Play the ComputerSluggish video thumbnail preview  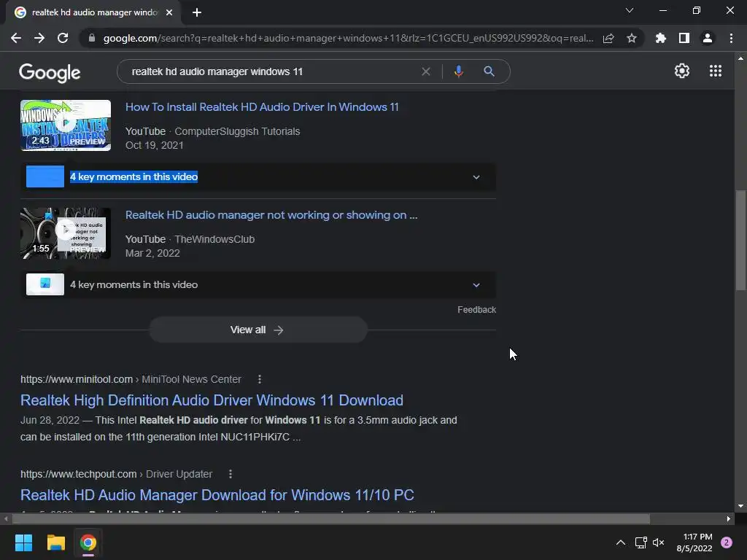[x=66, y=125]
